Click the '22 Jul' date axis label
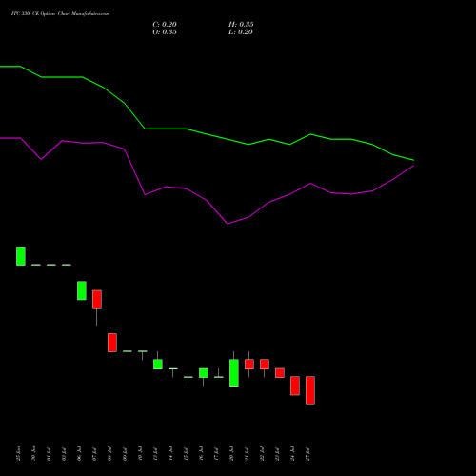The image size is (476, 476). click(262, 454)
